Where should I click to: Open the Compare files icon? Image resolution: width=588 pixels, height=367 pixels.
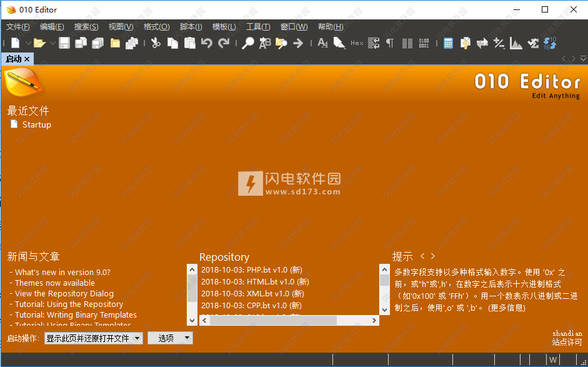(x=465, y=43)
